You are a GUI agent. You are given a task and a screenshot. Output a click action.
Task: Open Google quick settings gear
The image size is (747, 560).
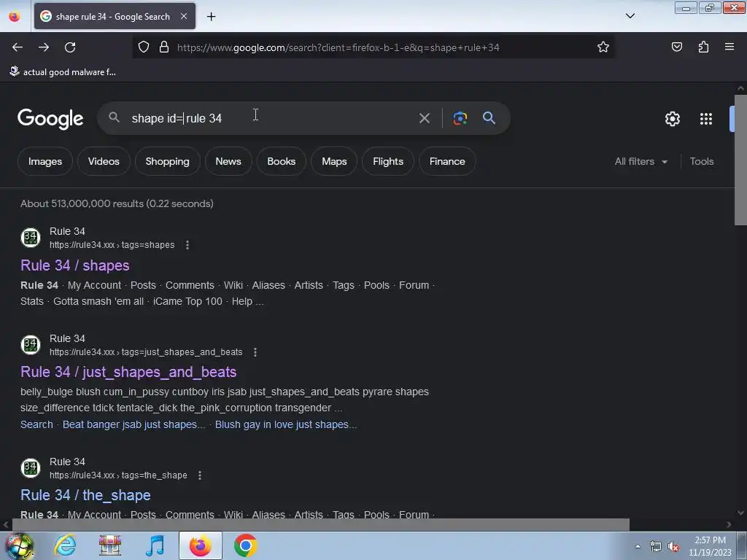tap(672, 119)
